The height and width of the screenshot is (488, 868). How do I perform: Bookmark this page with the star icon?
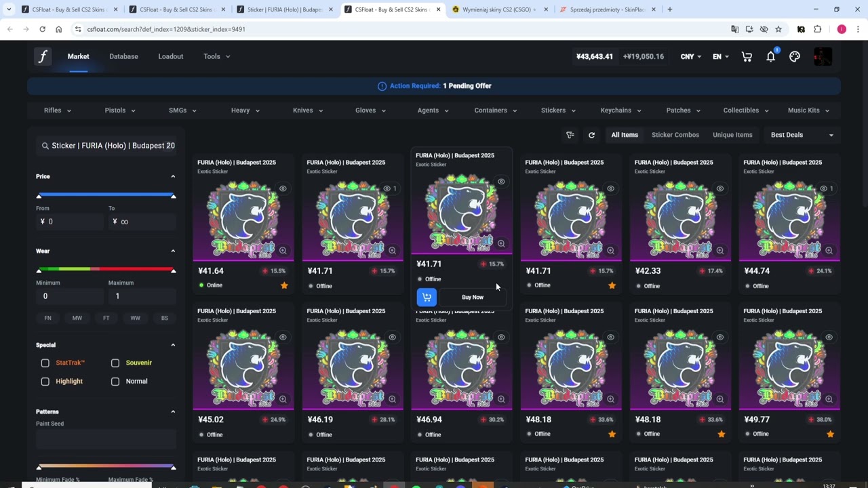778,29
